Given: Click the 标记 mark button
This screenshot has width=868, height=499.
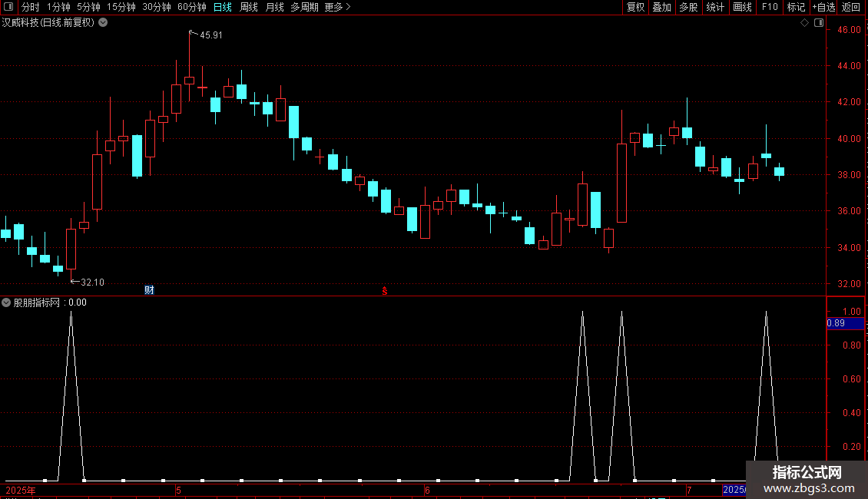Looking at the screenshot, I should point(796,7).
